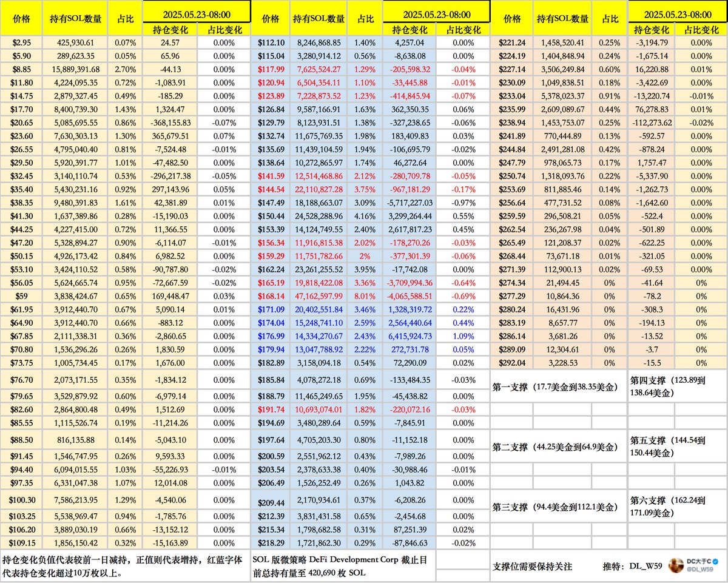
Task: Click the $2.95 price cell
Action: click(22, 43)
